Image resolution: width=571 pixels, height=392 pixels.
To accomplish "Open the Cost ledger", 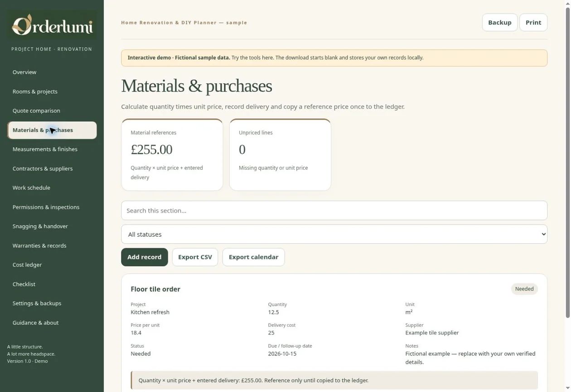I will point(52,265).
